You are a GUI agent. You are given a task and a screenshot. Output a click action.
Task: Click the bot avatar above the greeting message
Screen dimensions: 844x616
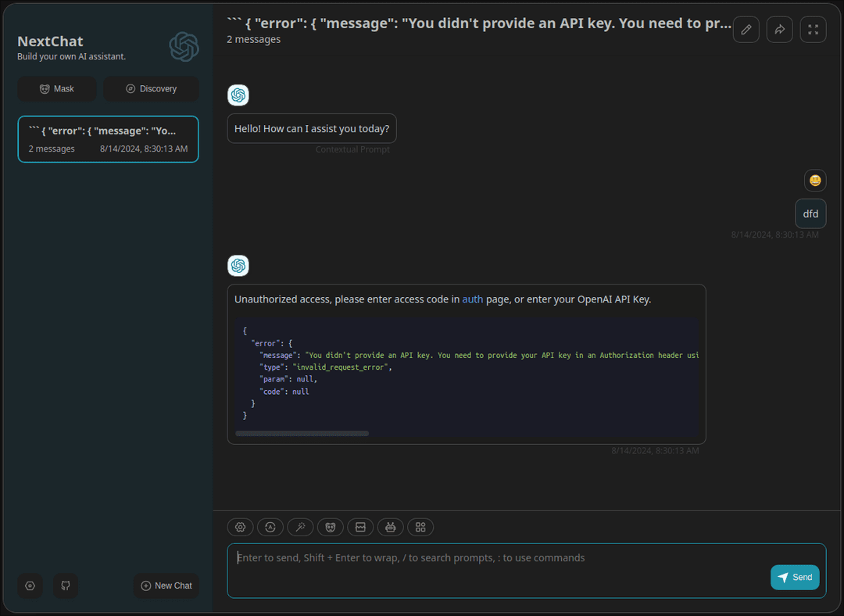tap(238, 95)
